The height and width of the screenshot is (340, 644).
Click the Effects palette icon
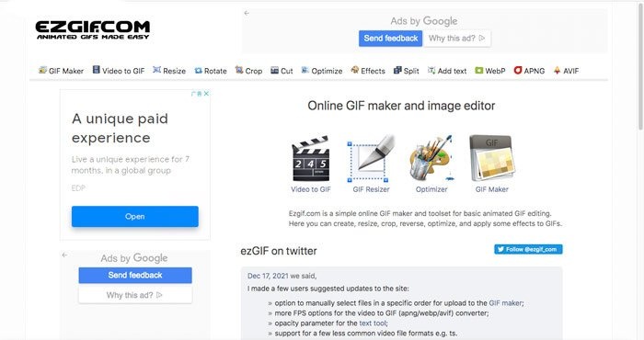coord(355,70)
